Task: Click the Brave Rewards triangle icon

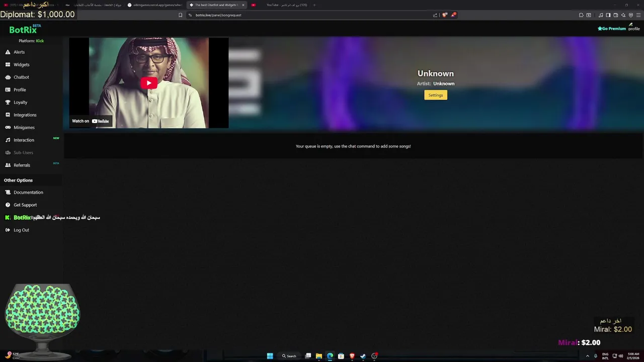Action: 453,15
